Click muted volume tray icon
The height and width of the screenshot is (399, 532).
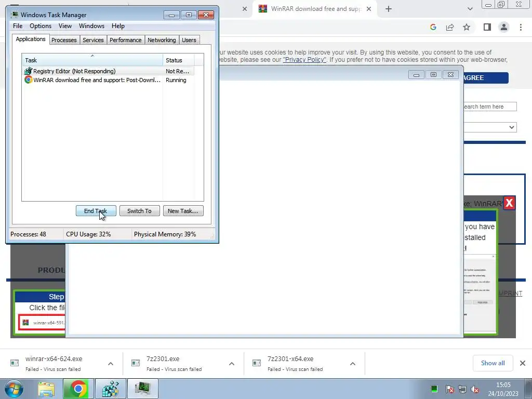(475, 389)
